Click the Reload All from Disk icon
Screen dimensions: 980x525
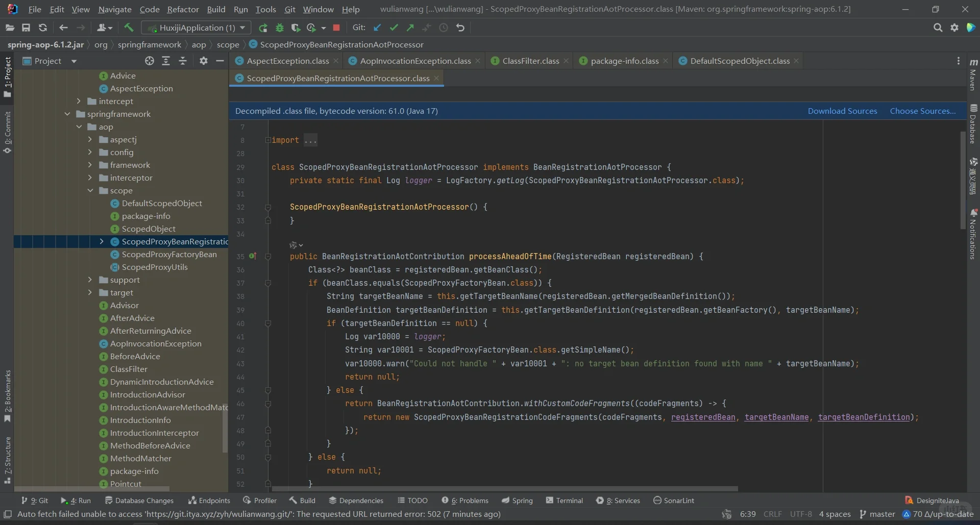tap(43, 28)
